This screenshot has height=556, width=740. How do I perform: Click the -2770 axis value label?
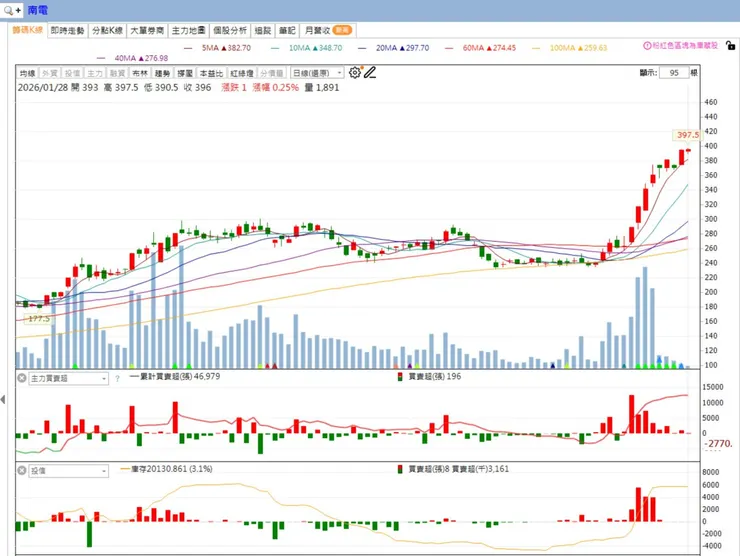[718, 444]
